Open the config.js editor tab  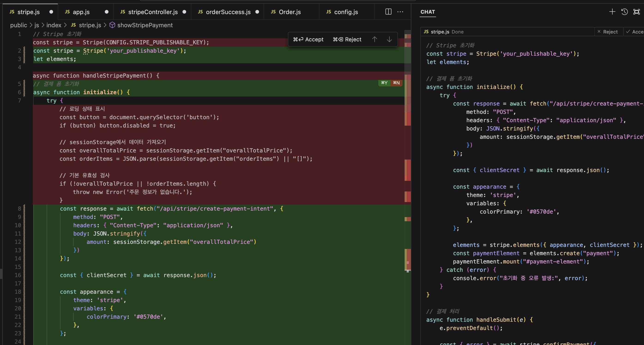346,12
